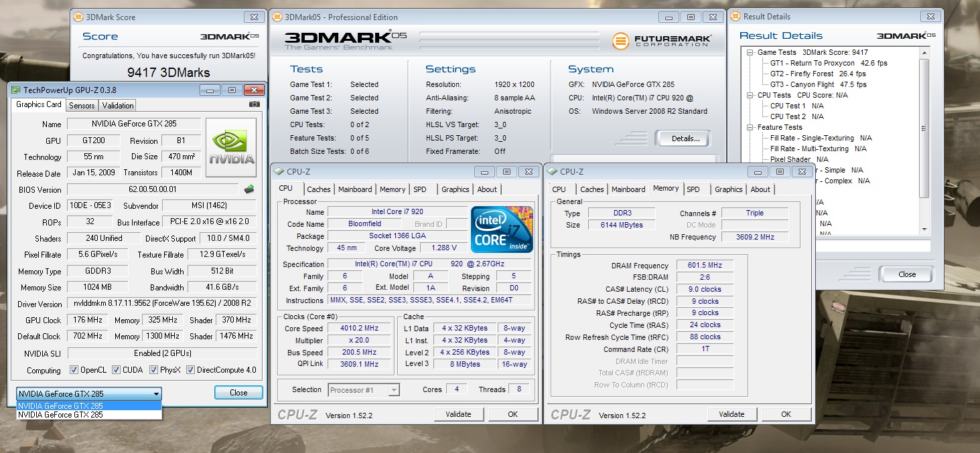Open SPD tab in left CPU-Z window
Screen dimensions: 980x453
pyautogui.click(x=420, y=189)
